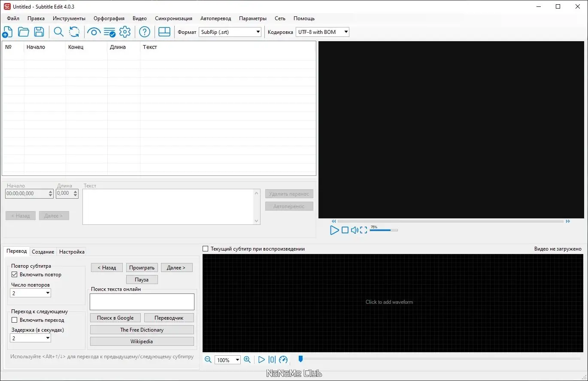This screenshot has width=588, height=381.
Task: Open visual sync eye icon
Action: point(94,32)
